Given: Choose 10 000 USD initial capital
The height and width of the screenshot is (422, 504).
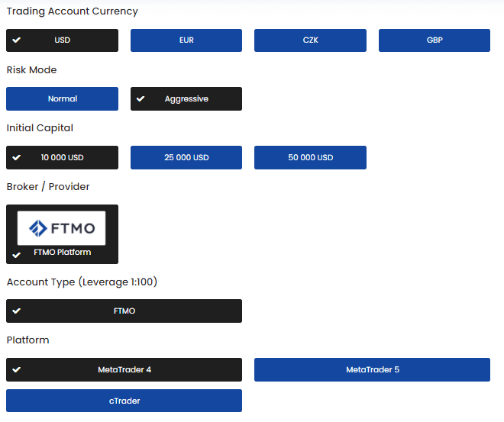Looking at the screenshot, I should [62, 158].
